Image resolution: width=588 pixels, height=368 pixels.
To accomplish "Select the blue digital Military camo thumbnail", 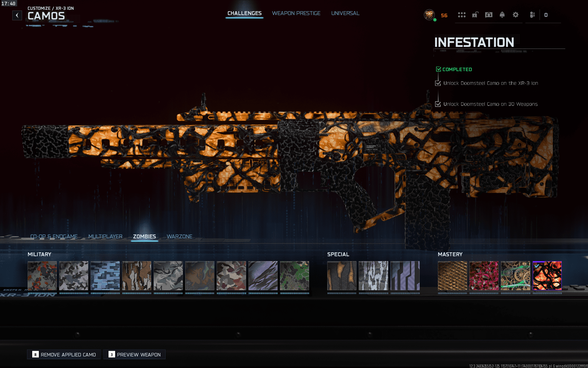I will (105, 275).
